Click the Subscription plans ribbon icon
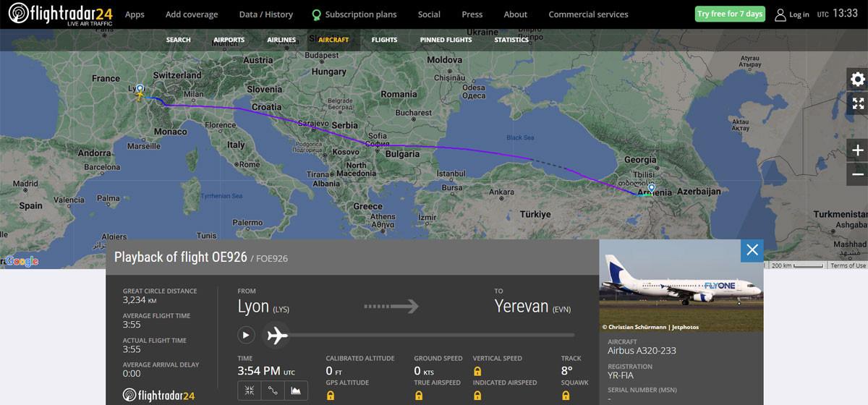This screenshot has width=868, height=405. pyautogui.click(x=316, y=14)
